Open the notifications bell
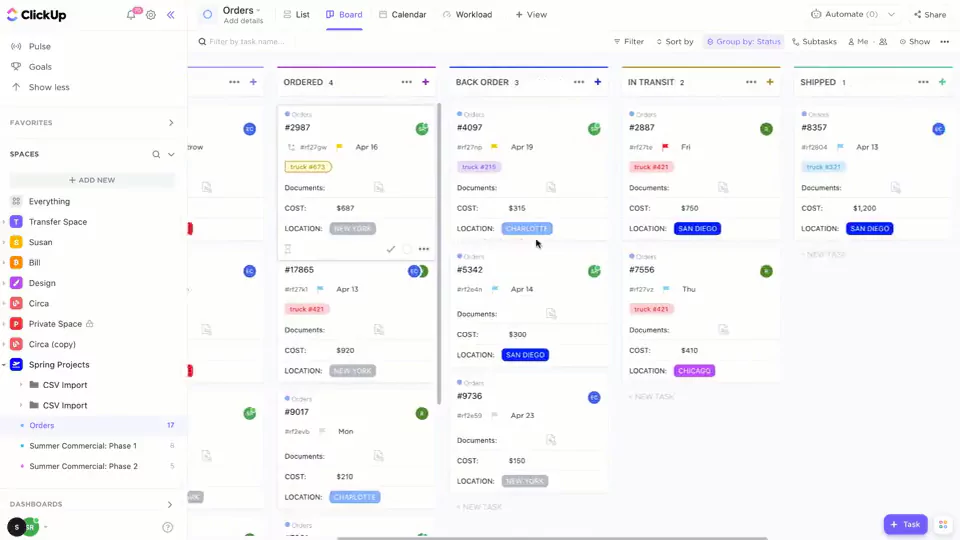This screenshot has height=540, width=960. click(x=131, y=15)
